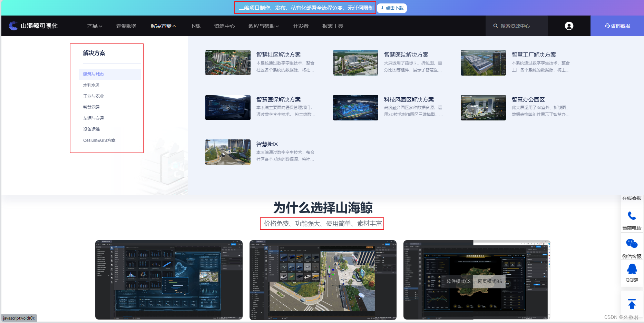Select the 建筑与城市 category

pyautogui.click(x=110, y=74)
